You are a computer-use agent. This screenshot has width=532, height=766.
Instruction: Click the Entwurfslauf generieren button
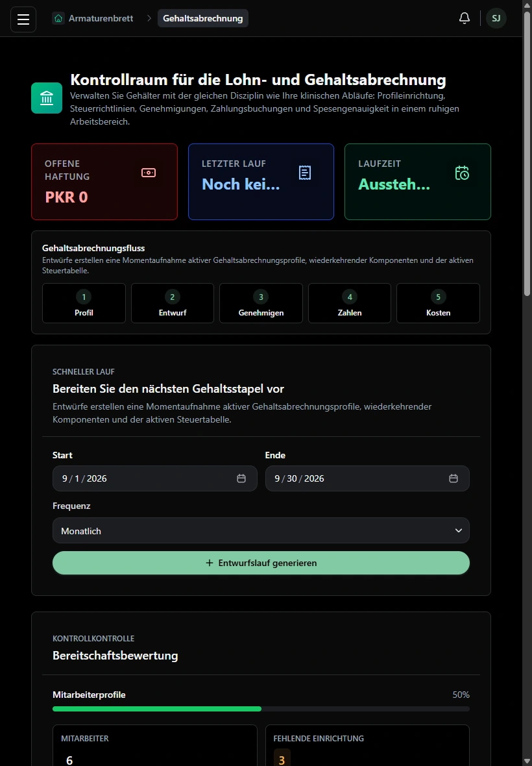(261, 563)
